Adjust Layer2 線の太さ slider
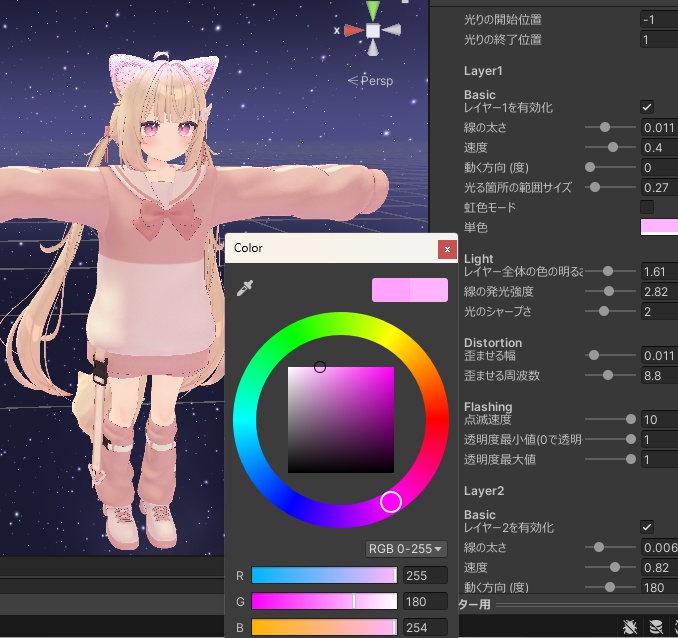678x638 pixels. pos(611,547)
